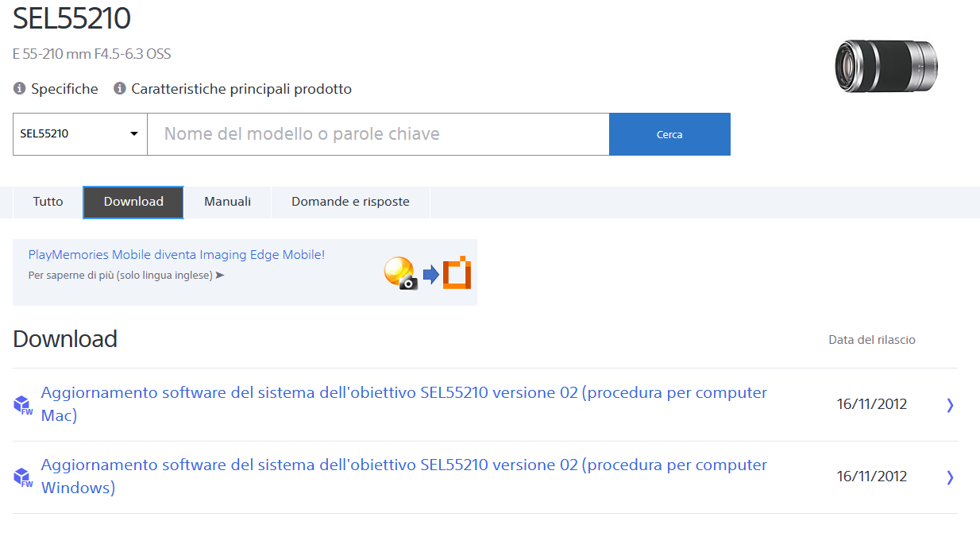This screenshot has width=980, height=544.
Task: Click the PlayMemories Mobile app icon
Action: 400,273
